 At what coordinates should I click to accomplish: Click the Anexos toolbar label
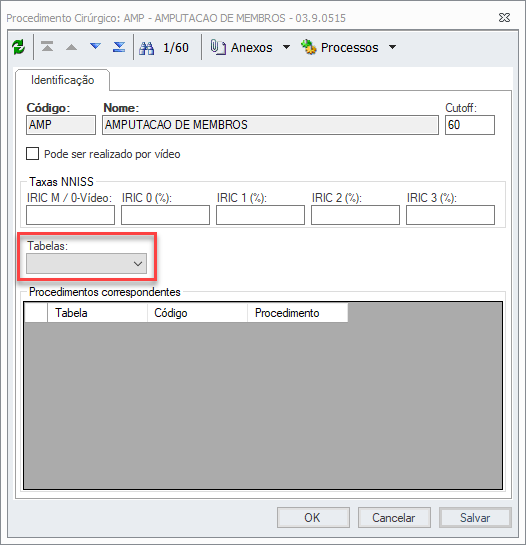(x=251, y=48)
